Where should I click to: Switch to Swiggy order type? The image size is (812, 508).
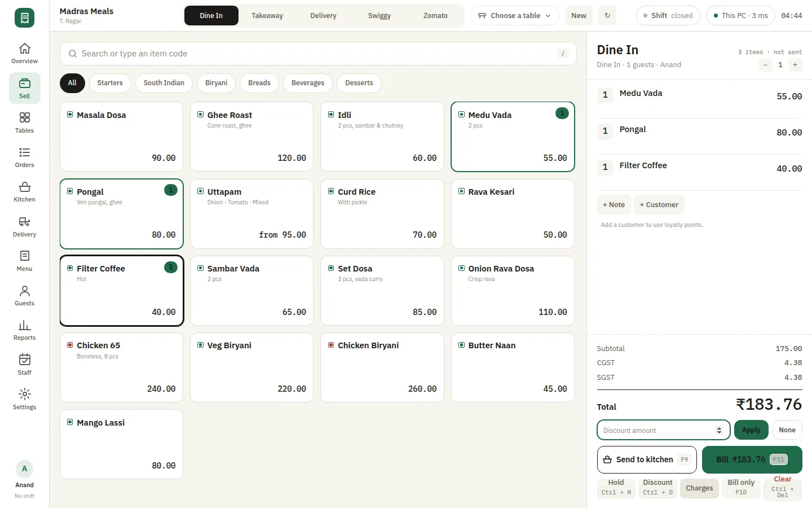[379, 16]
